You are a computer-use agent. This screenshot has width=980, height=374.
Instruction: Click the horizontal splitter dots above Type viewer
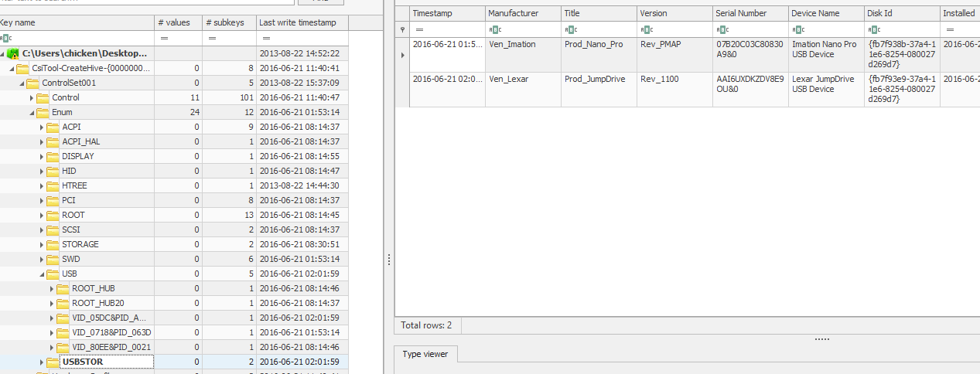pyautogui.click(x=821, y=339)
